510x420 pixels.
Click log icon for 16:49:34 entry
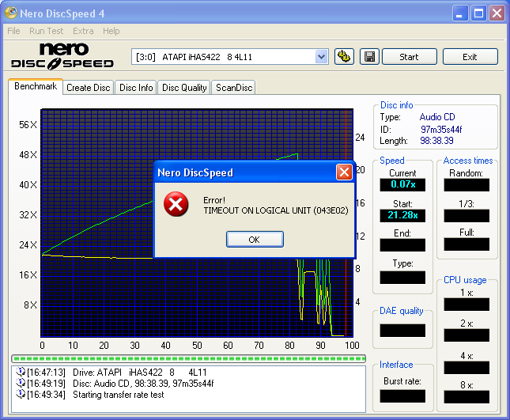coord(21,395)
